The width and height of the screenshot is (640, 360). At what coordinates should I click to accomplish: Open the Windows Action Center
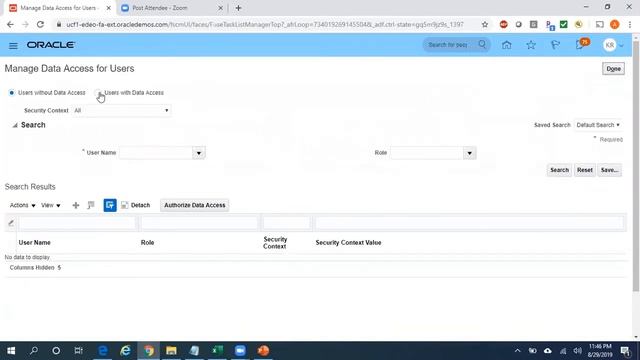tap(625, 351)
